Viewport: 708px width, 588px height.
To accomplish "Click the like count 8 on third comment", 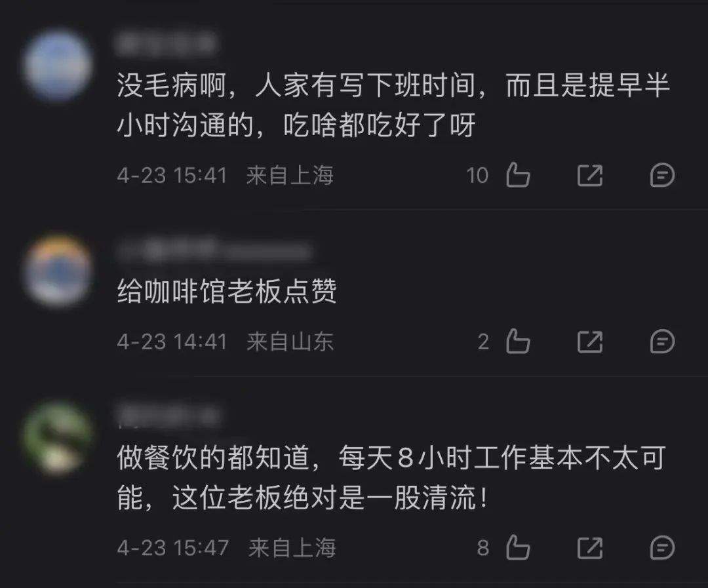I will point(483,548).
